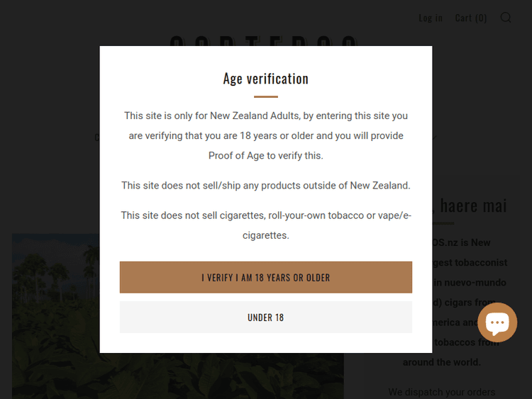
Task: Click the tan underline beneath 'haere mai'
Action: click(443, 224)
